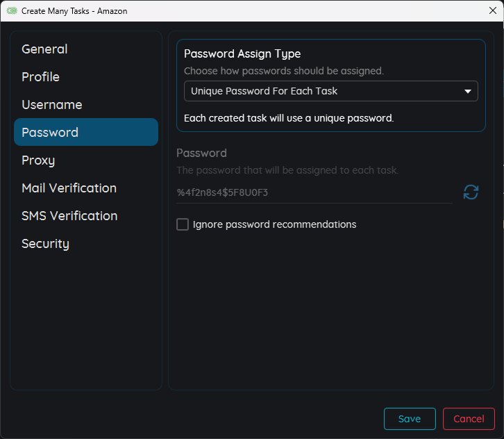Viewport: 504px width, 439px height.
Task: Click the 'Password Assign Type' heading
Action: point(242,54)
